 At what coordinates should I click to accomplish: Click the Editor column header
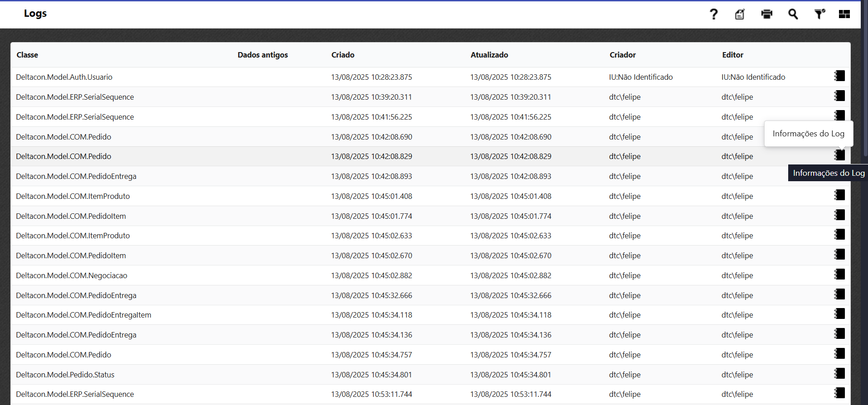coord(732,55)
